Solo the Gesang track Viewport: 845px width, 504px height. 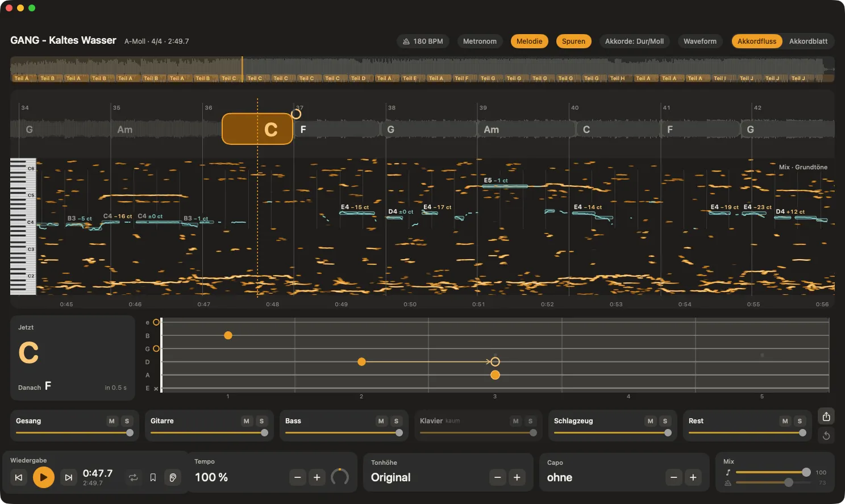point(127,421)
